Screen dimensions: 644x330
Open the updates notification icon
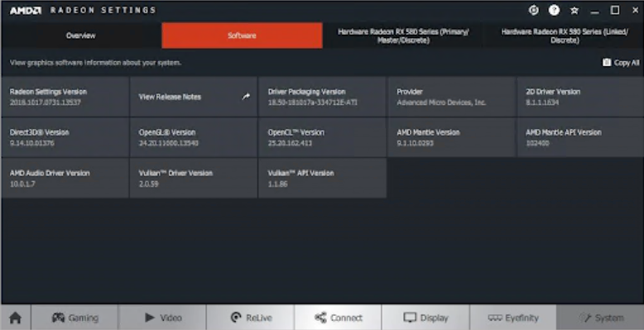point(534,10)
